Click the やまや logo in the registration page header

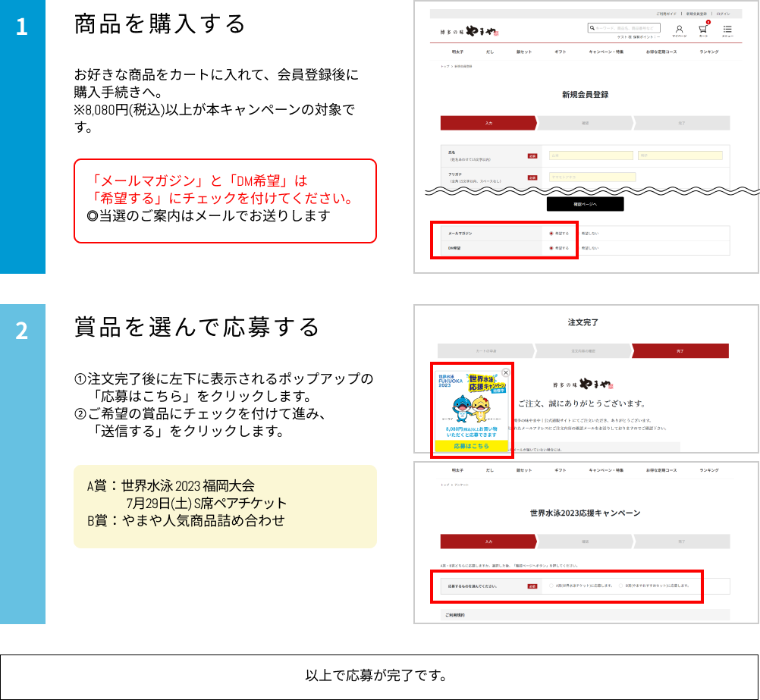pos(470,32)
